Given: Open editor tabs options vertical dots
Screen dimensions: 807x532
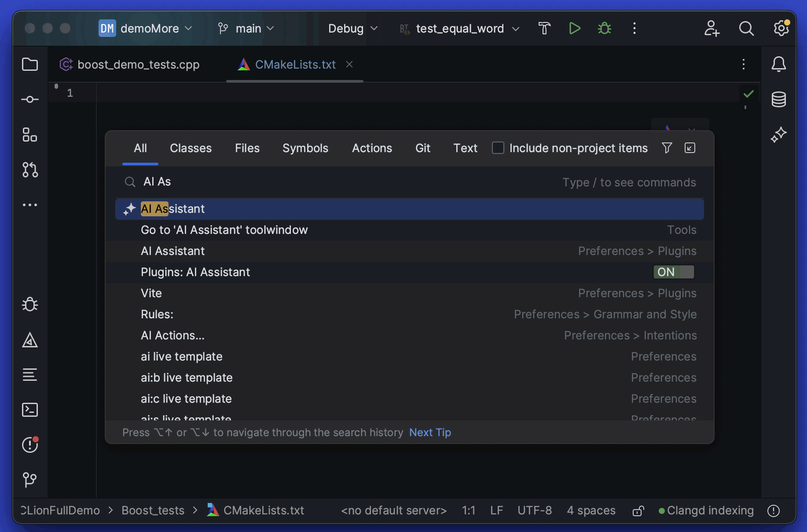Looking at the screenshot, I should coord(744,65).
